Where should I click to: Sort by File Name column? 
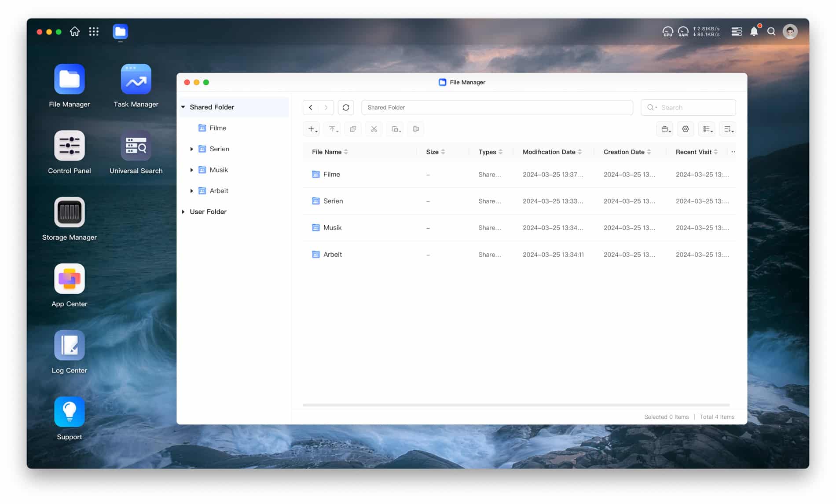(x=330, y=152)
